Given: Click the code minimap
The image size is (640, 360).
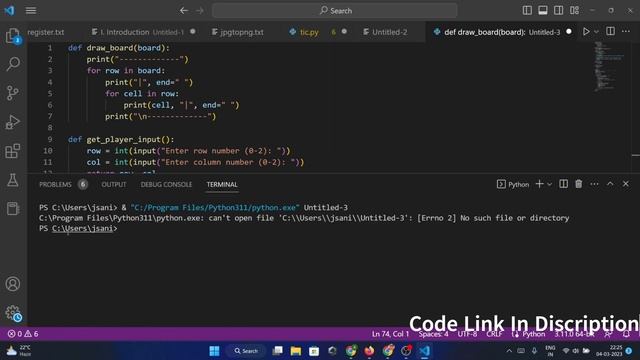Looking at the screenshot, I should (x=608, y=67).
